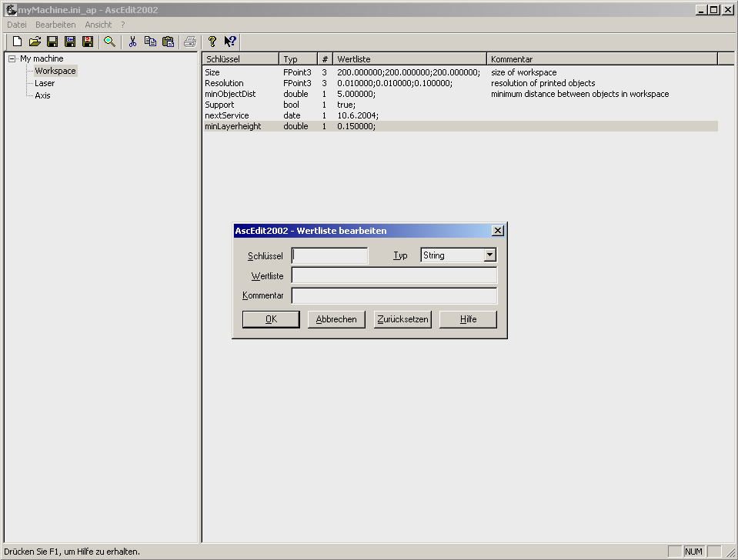Open search with the magnifying glass icon
This screenshot has width=738, height=560.
pyautogui.click(x=110, y=42)
